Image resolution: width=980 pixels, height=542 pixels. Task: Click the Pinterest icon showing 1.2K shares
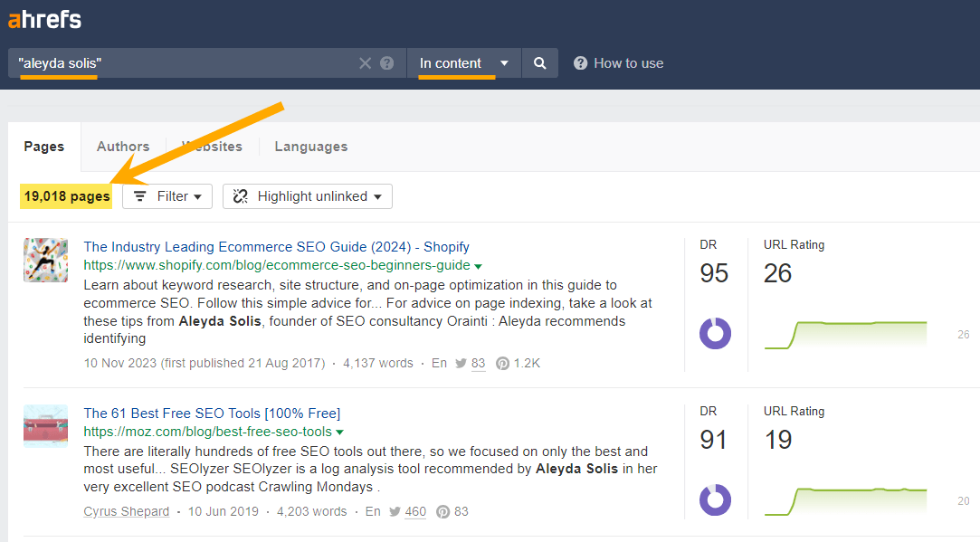[502, 363]
